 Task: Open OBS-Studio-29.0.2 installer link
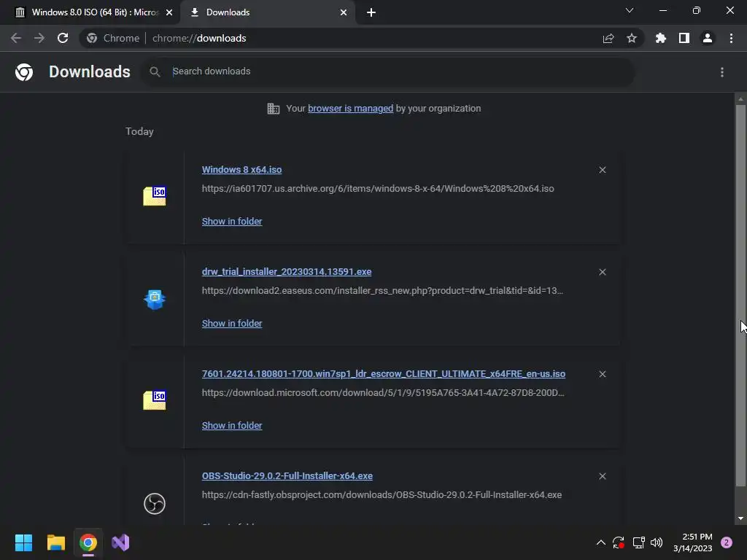[287, 475]
